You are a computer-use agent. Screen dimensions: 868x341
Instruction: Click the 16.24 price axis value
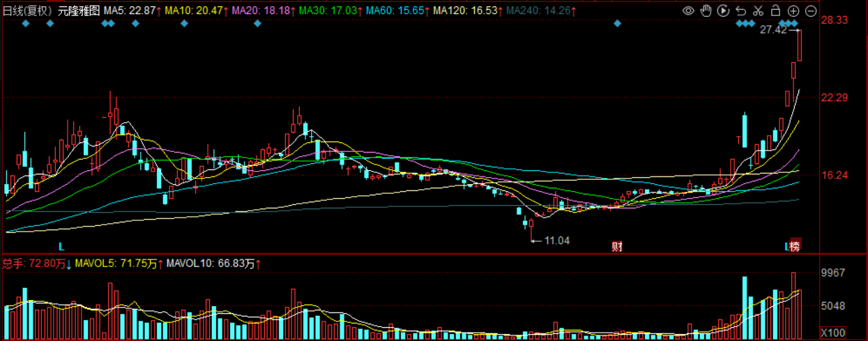(x=834, y=175)
